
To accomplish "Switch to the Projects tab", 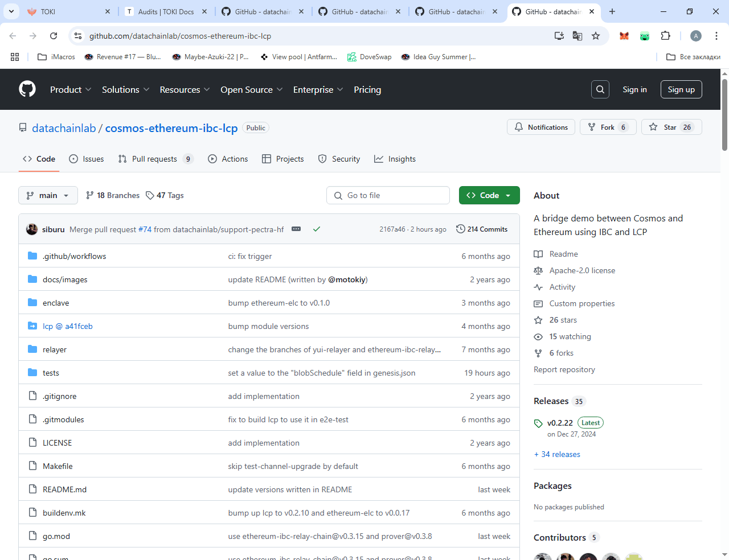I will [x=283, y=159].
